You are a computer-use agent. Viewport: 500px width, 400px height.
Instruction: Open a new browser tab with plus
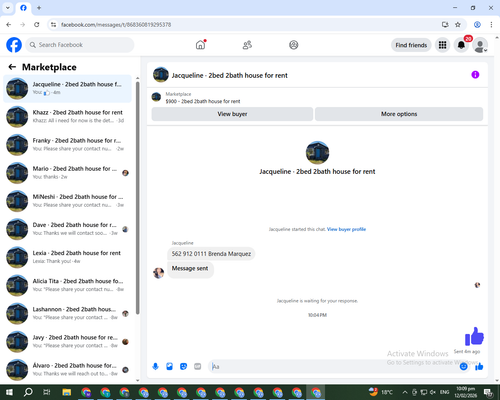pyautogui.click(x=39, y=8)
